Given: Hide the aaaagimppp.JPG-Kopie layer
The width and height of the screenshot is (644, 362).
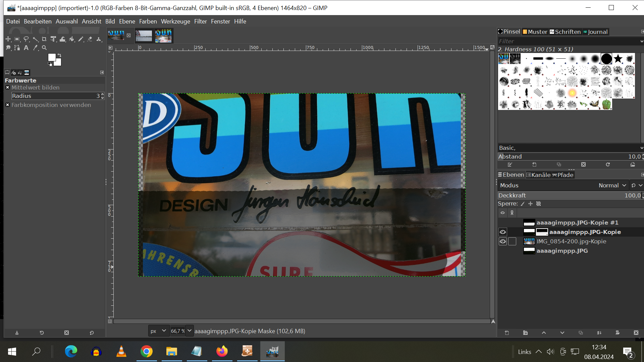Looking at the screenshot, I should [502, 232].
